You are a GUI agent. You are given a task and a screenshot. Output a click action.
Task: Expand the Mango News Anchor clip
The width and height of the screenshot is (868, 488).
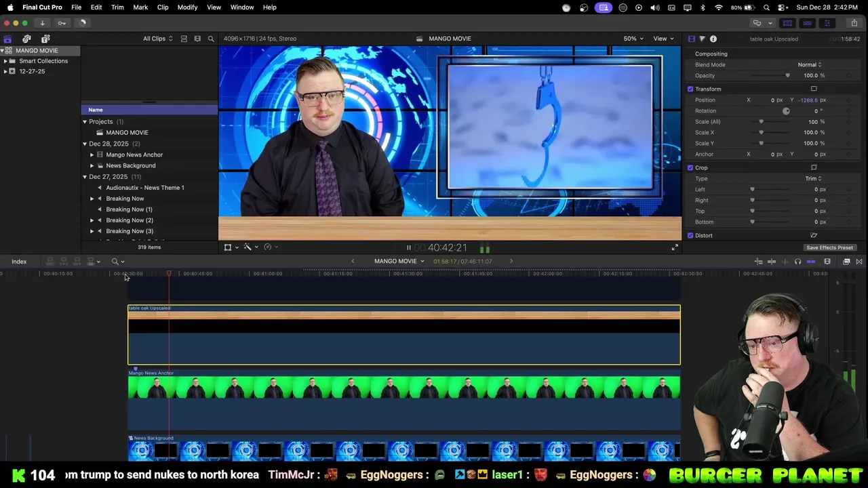click(92, 155)
